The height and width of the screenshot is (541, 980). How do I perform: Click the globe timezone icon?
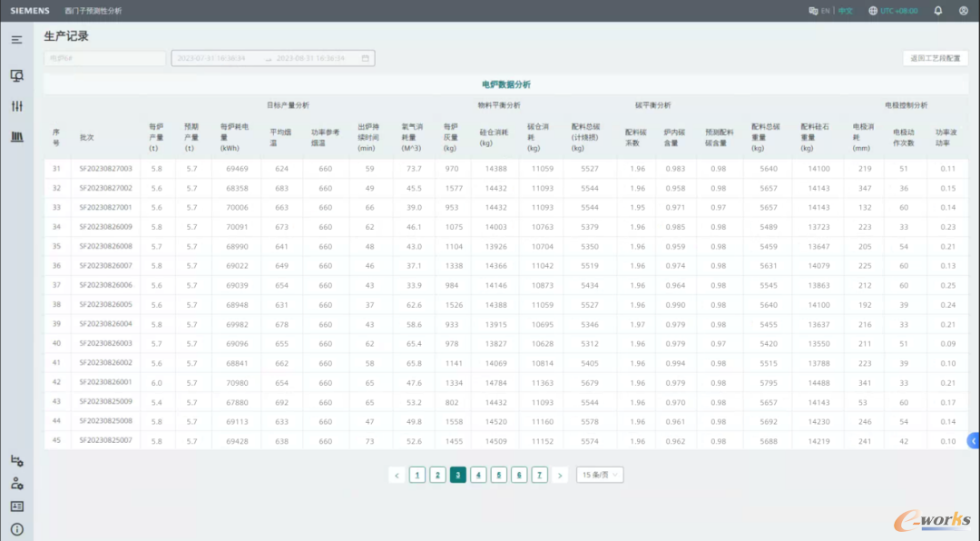coord(873,11)
